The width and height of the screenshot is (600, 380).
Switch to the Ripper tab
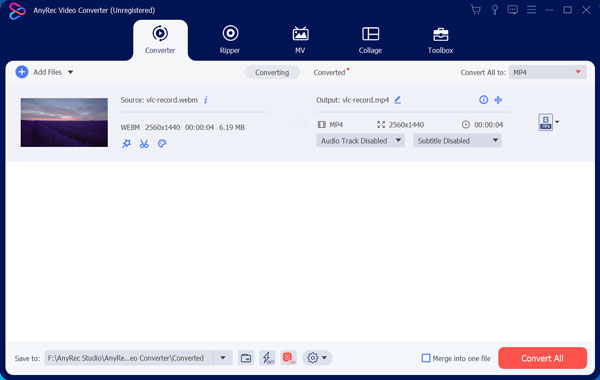(230, 40)
